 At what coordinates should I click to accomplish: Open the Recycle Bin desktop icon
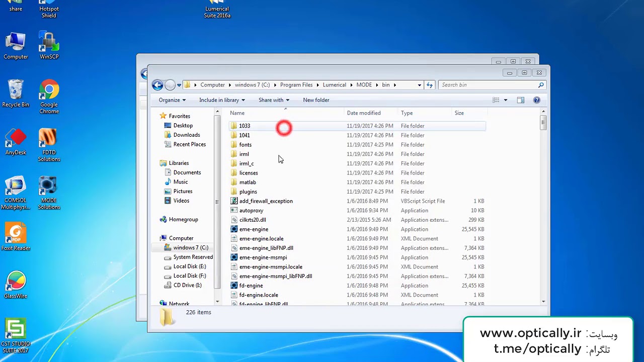tap(16, 94)
